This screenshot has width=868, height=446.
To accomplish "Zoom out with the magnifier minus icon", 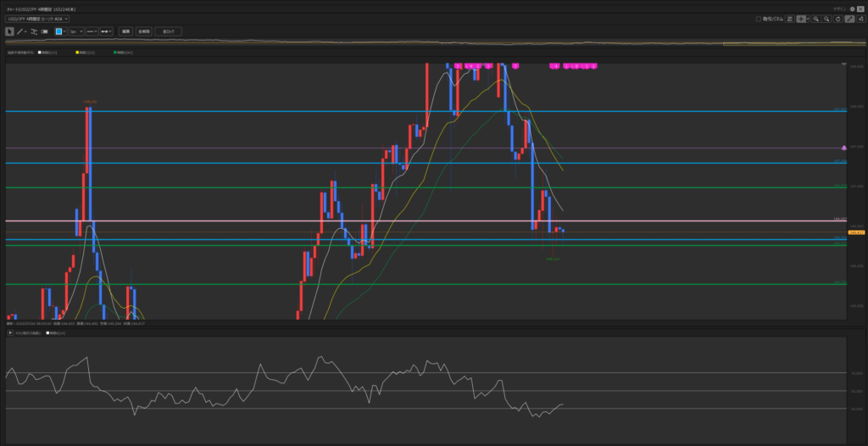I will pyautogui.click(x=826, y=19).
